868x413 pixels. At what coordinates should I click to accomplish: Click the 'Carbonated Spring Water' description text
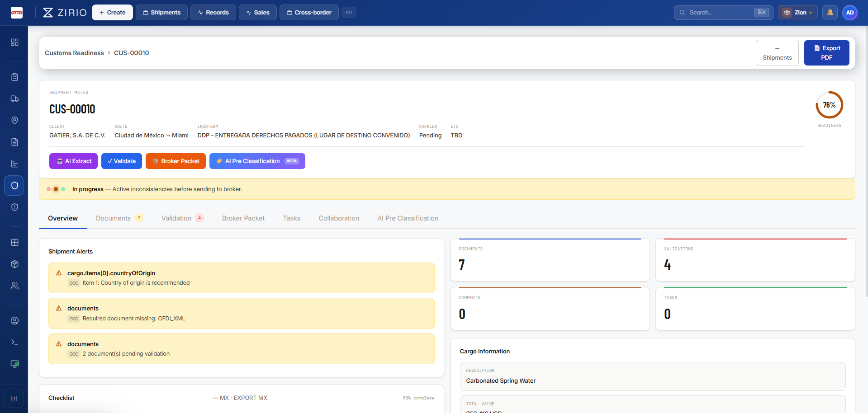(501, 381)
